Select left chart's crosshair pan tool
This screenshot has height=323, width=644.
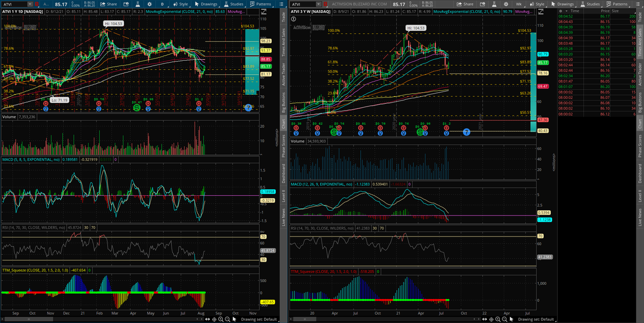(214, 319)
